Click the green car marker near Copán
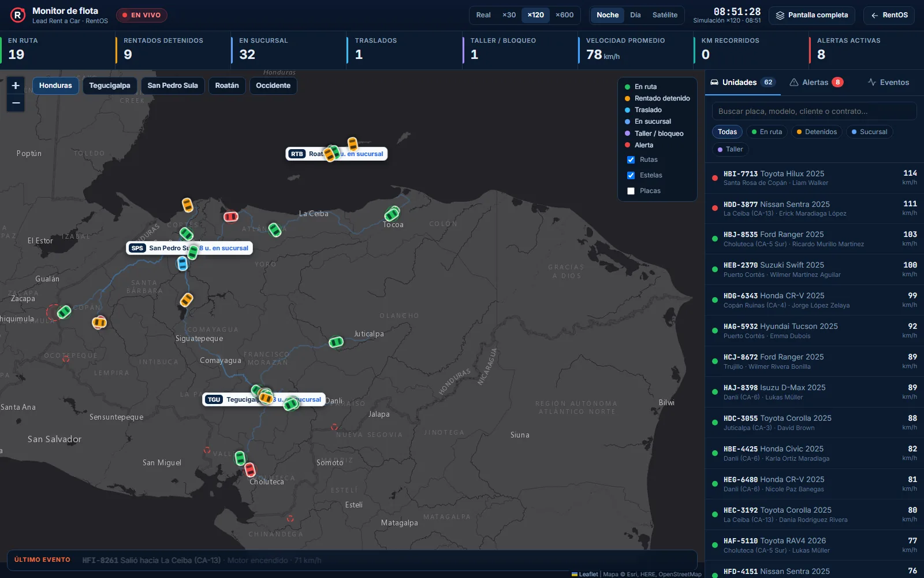This screenshot has width=924, height=578. (64, 312)
